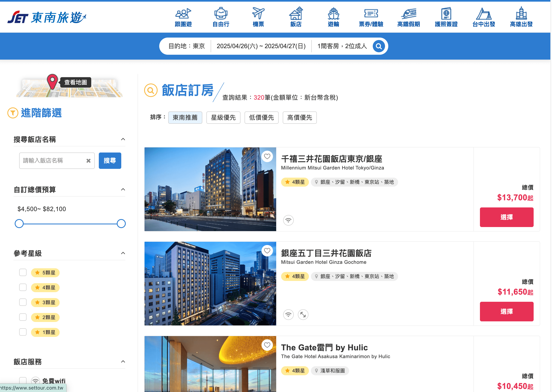Open the 機票 airplane icon
The image size is (552, 392).
tap(258, 13)
